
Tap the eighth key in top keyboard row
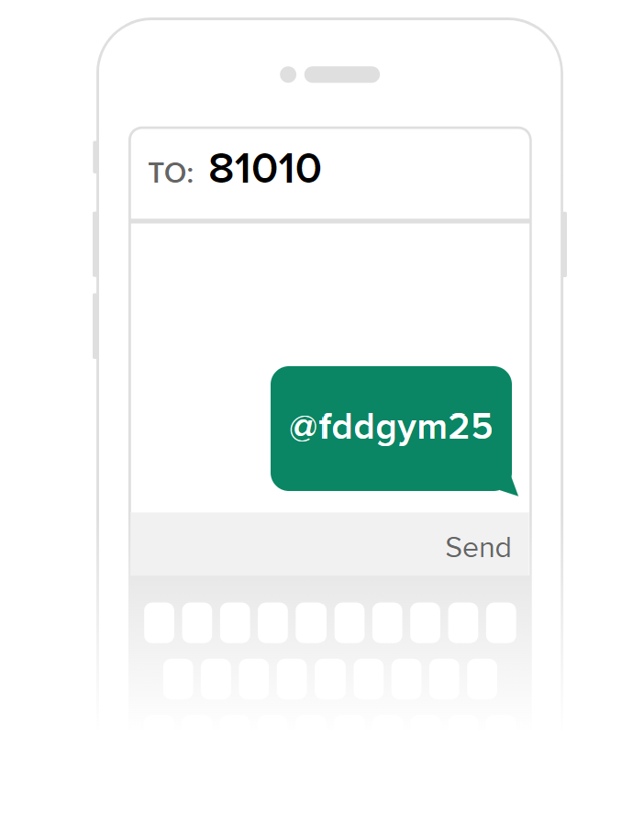[x=425, y=622]
